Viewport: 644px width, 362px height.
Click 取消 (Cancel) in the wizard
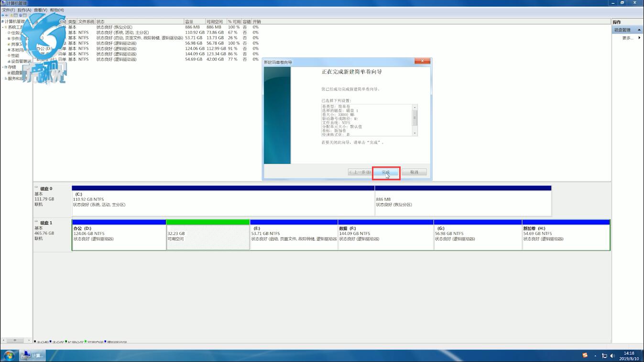pos(414,172)
